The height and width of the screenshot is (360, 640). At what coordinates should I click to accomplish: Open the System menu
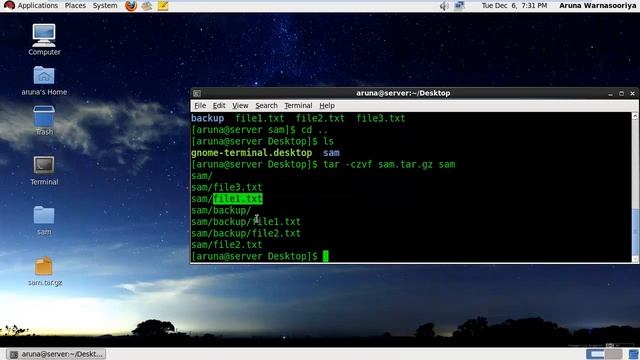tap(105, 6)
